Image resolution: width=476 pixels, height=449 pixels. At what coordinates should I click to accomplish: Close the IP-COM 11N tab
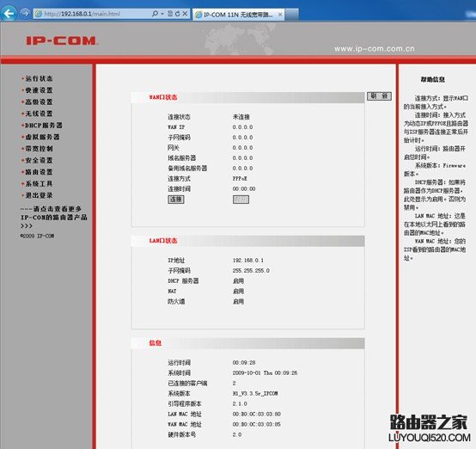(280, 15)
